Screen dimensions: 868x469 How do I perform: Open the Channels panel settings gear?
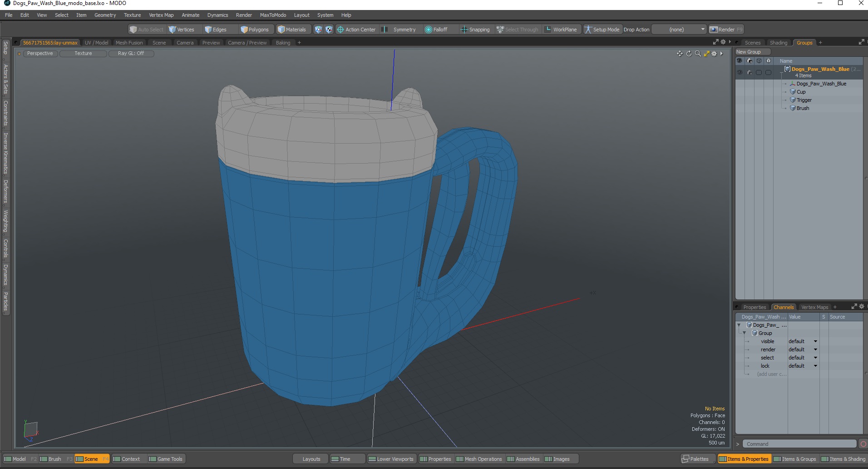(x=862, y=306)
